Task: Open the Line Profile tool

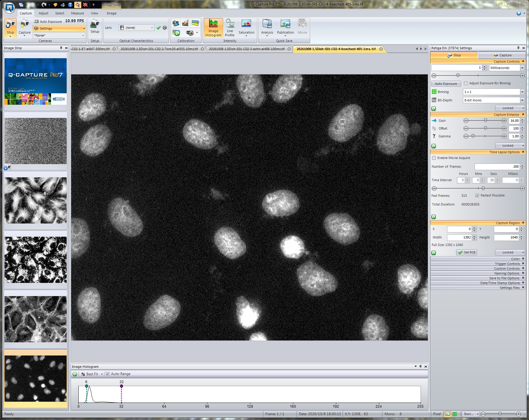Action: point(230,28)
